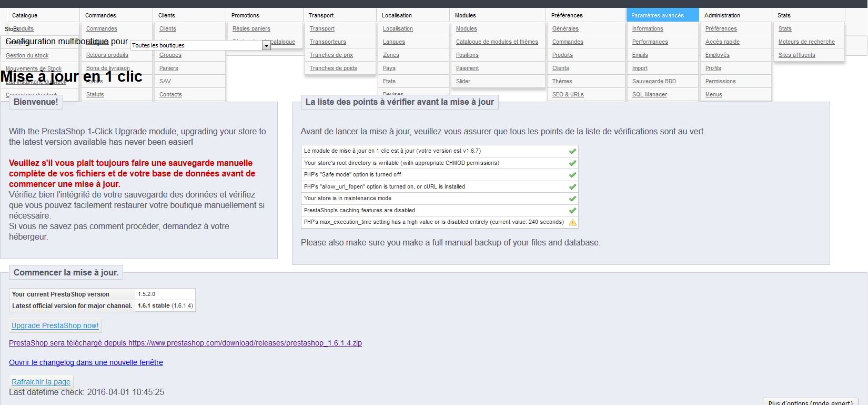Image resolution: width=868 pixels, height=405 pixels.
Task: Click green check for allow_url_fopen row
Action: click(x=572, y=187)
